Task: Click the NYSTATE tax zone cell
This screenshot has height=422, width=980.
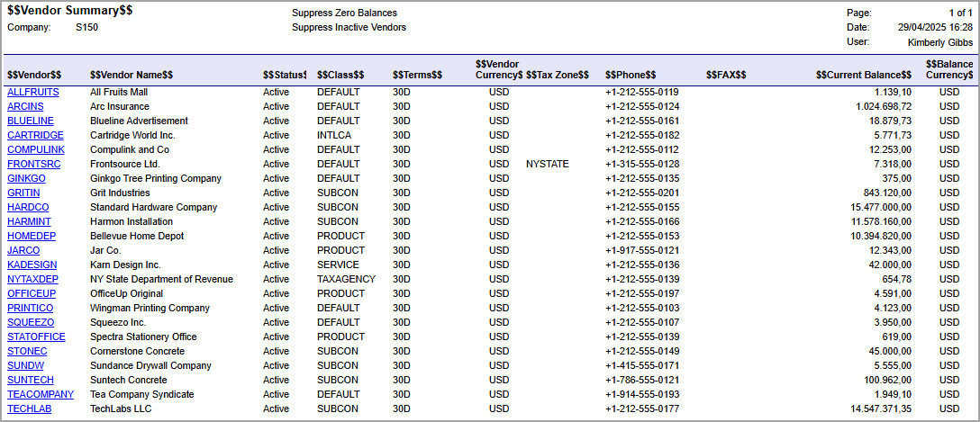Action: click(x=548, y=164)
